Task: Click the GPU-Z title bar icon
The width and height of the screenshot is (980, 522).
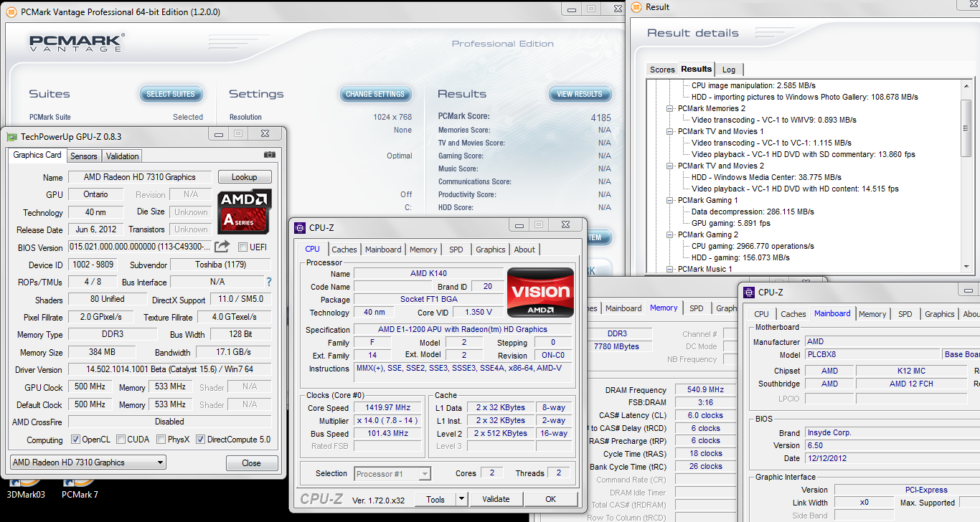Action: [x=11, y=136]
